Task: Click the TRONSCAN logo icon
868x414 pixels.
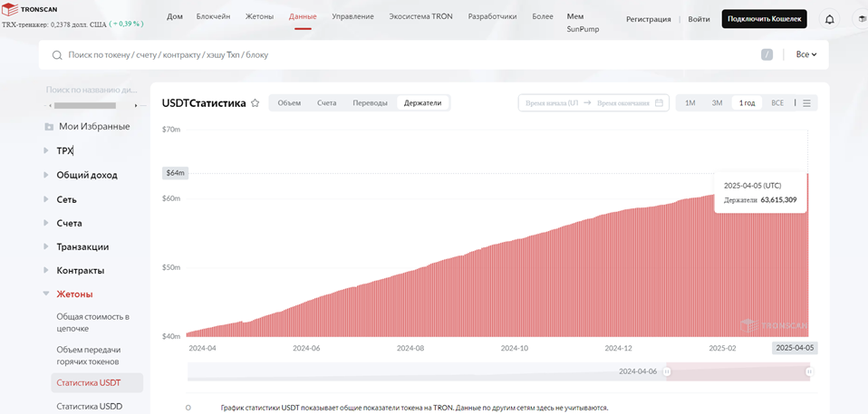Action: [x=10, y=9]
